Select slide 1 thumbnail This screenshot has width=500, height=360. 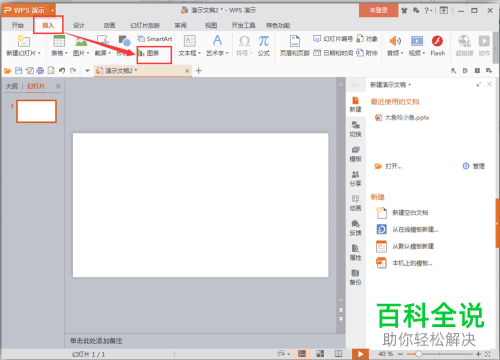point(36,111)
